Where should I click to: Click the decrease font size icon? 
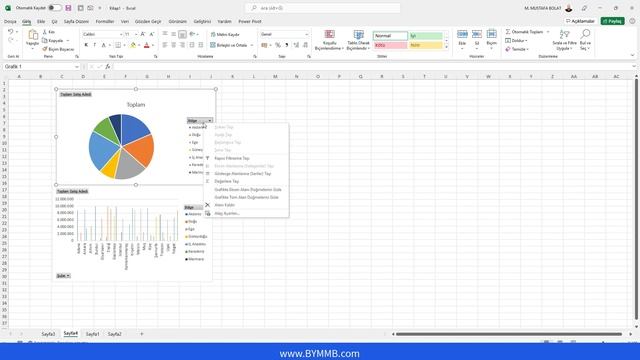click(x=151, y=34)
